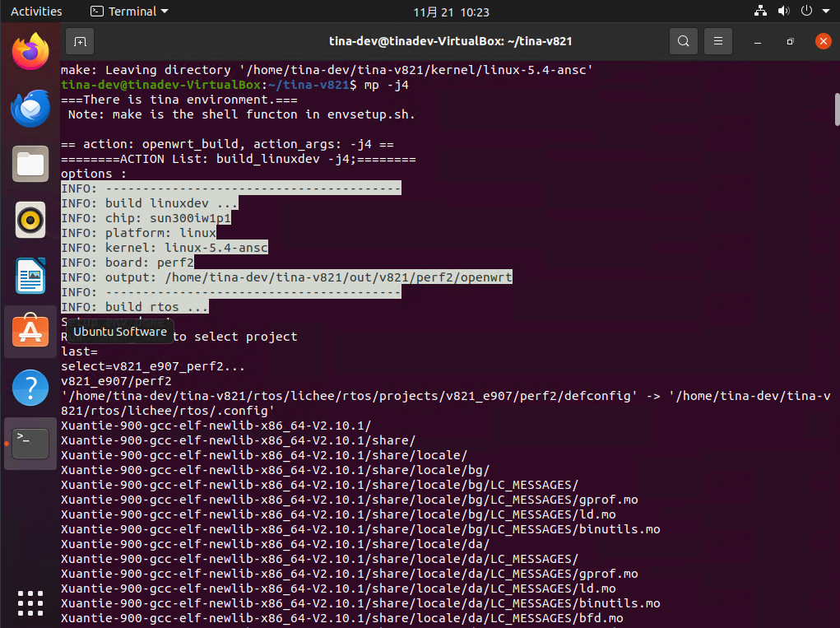Expand the Terminal app menu
The image size is (840, 628).
pos(129,12)
